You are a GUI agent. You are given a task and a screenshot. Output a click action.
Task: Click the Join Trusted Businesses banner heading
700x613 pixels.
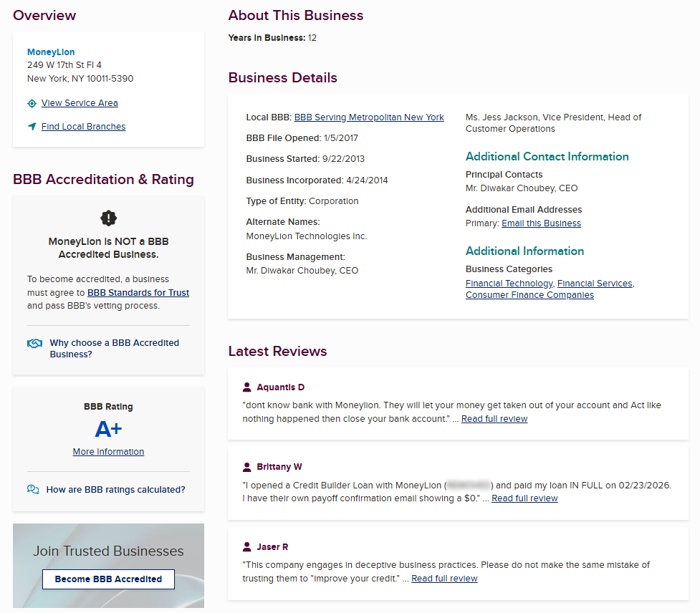tap(108, 551)
